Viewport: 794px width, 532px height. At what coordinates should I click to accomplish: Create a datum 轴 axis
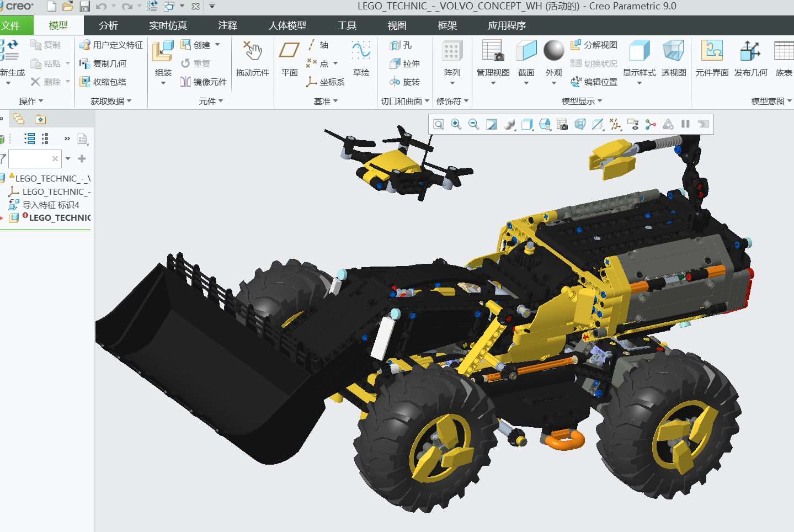click(318, 45)
